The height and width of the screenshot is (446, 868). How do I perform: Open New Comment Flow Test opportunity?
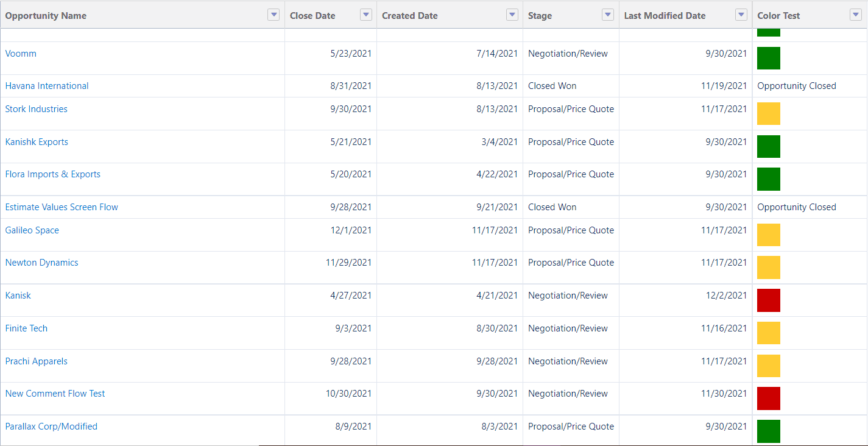(x=55, y=394)
